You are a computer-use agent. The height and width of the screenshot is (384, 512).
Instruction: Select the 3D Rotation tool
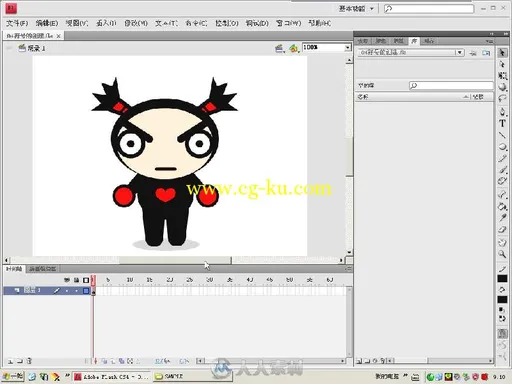pos(502,87)
